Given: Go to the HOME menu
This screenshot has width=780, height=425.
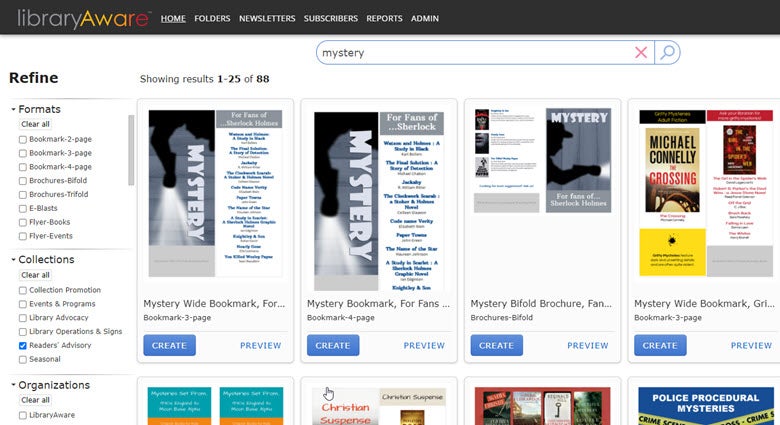Looking at the screenshot, I should pos(173,18).
